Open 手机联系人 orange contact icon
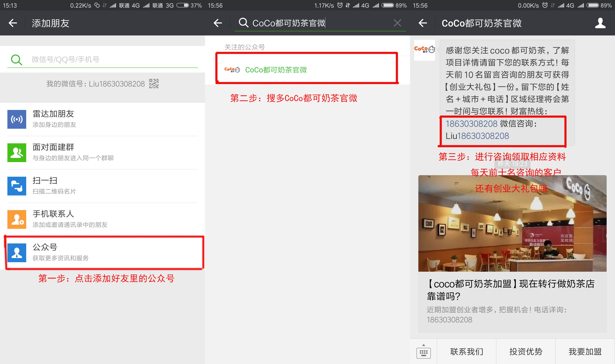Image resolution: width=615 pixels, height=364 pixels. pos(17,219)
